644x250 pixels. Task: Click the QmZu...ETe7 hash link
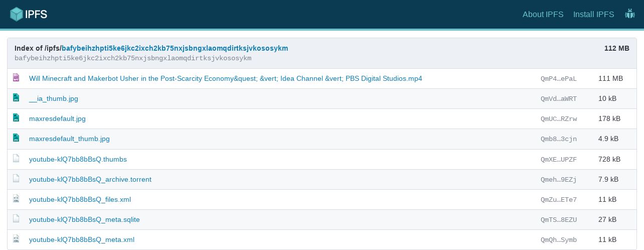tap(559, 199)
